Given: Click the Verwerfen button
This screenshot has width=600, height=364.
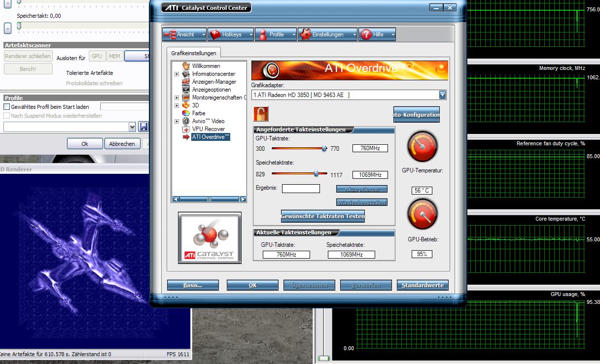Looking at the screenshot, I should (366, 285).
